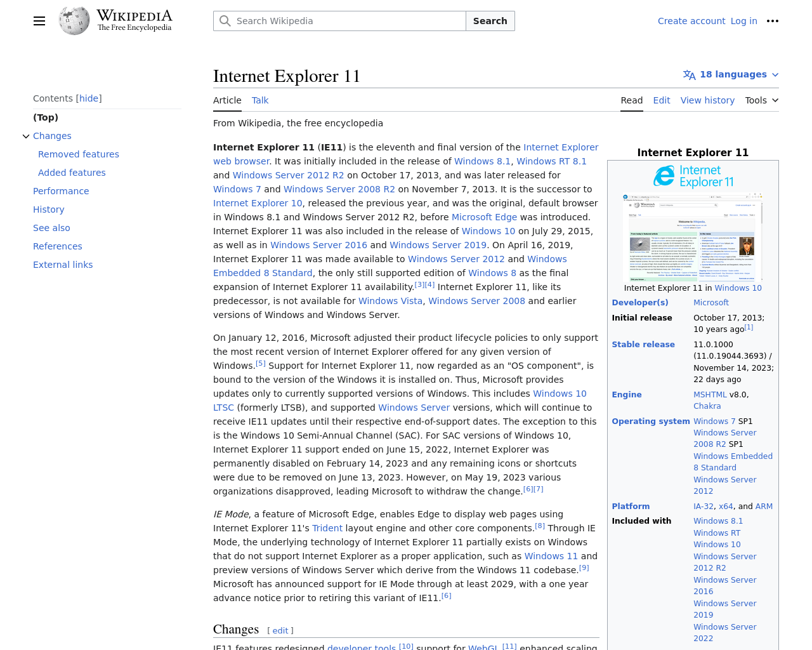812x650 pixels.
Task: Open the Changes link in contents
Action: click(x=52, y=136)
